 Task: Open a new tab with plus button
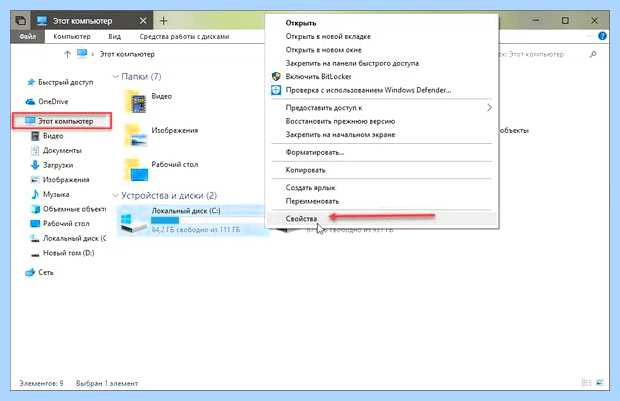tap(164, 21)
